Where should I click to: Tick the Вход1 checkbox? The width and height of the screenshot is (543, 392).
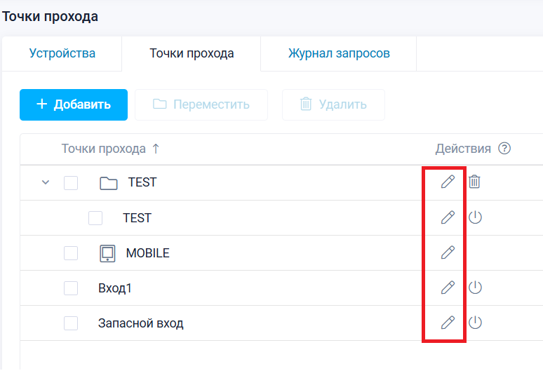(71, 288)
